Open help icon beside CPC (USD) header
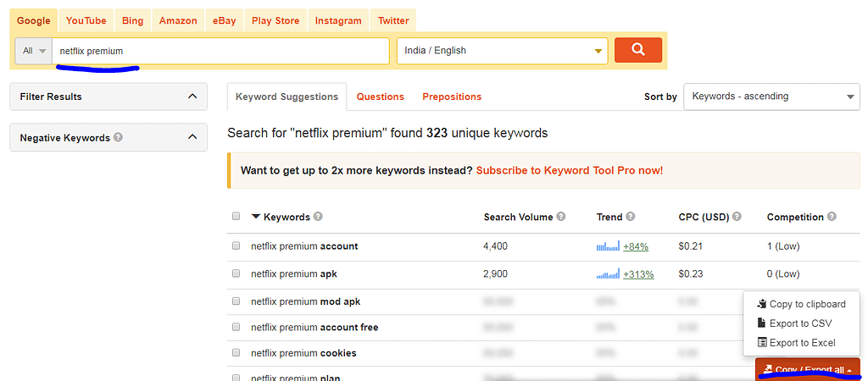Image resolution: width=868 pixels, height=381 pixels. 737,217
